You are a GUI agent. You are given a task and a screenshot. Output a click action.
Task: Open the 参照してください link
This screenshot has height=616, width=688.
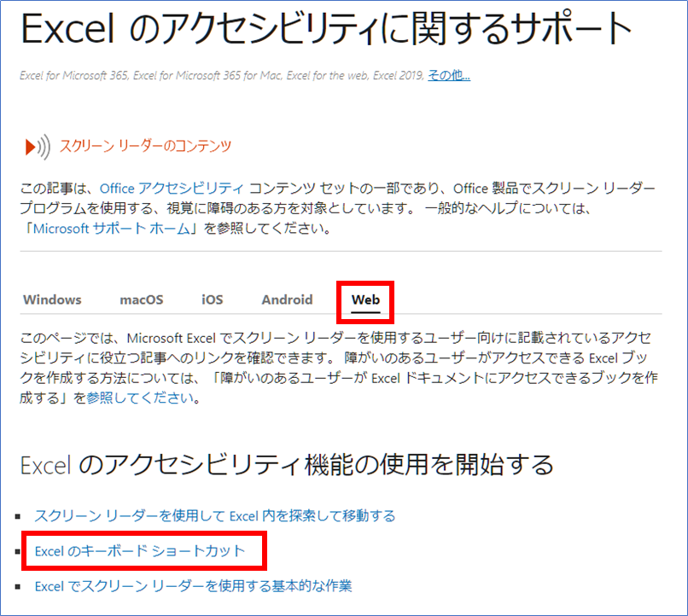[140, 398]
